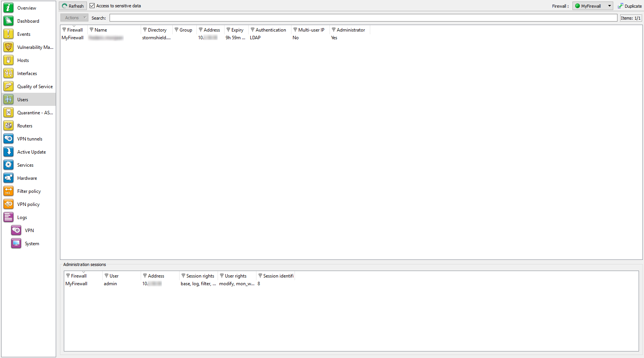Click the Administration sessions heading
The height and width of the screenshot is (358, 644).
pos(85,264)
